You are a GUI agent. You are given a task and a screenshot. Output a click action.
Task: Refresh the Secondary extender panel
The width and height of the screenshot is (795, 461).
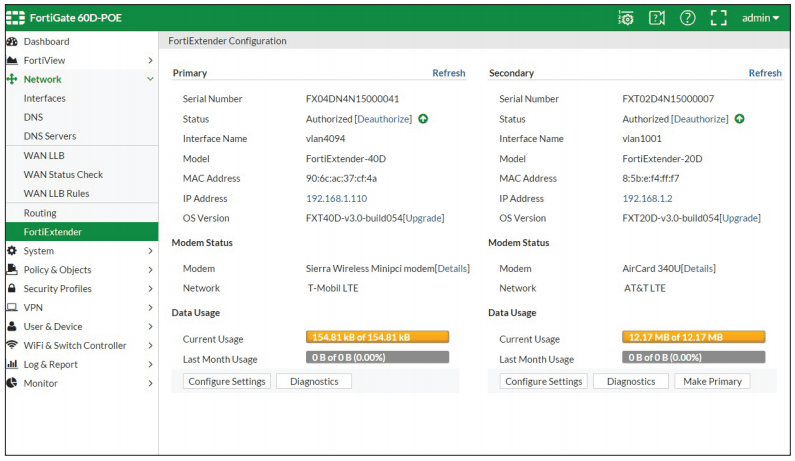(765, 73)
